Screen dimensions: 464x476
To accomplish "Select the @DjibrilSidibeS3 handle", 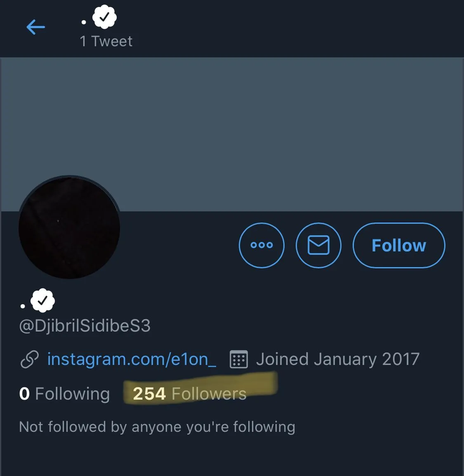I will coord(85,326).
